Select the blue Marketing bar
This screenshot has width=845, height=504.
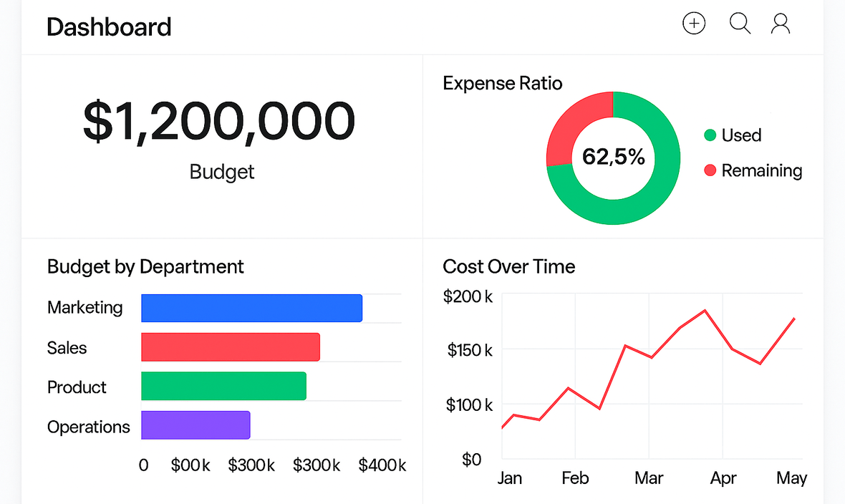click(x=251, y=308)
